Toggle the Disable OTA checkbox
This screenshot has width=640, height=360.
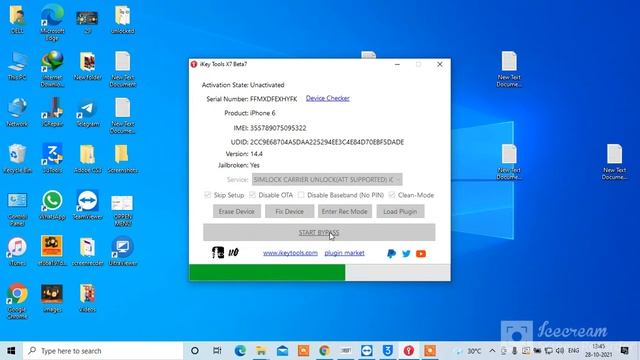pyautogui.click(x=252, y=195)
